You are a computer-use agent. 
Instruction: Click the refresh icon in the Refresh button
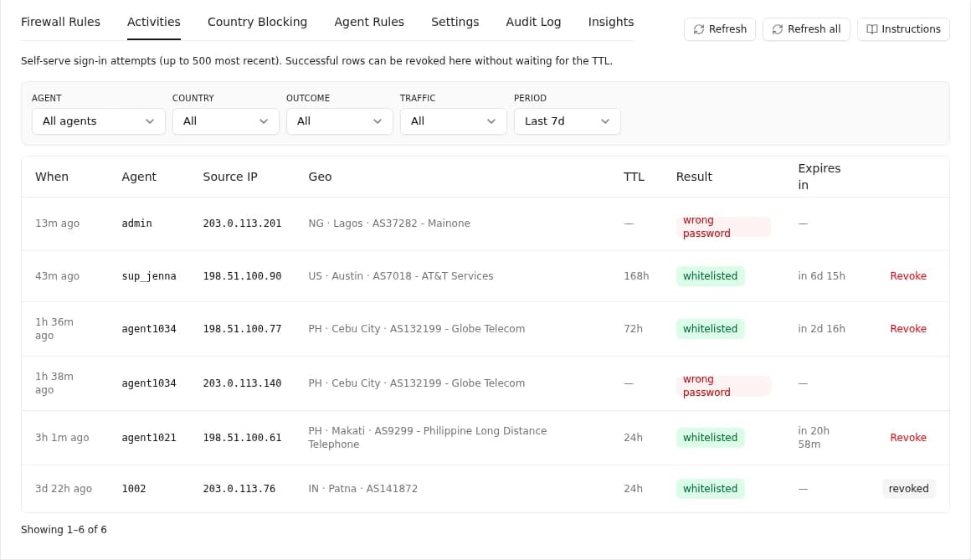[698, 29]
